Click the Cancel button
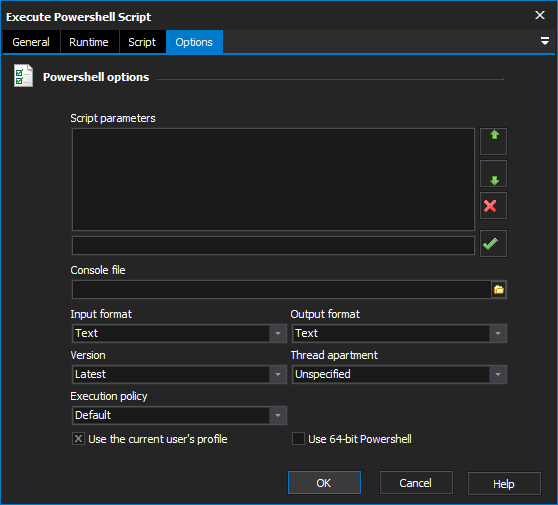Image resolution: width=558 pixels, height=505 pixels. tap(416, 483)
